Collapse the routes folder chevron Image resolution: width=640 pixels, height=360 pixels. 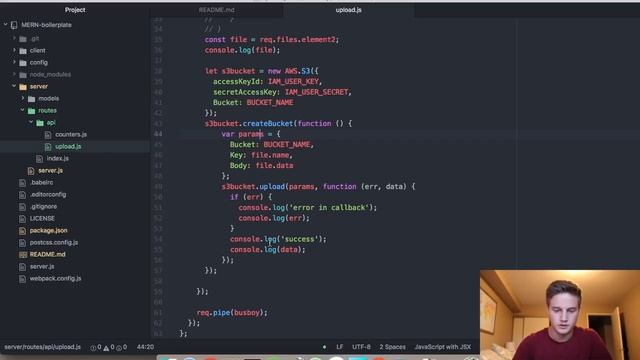point(23,110)
